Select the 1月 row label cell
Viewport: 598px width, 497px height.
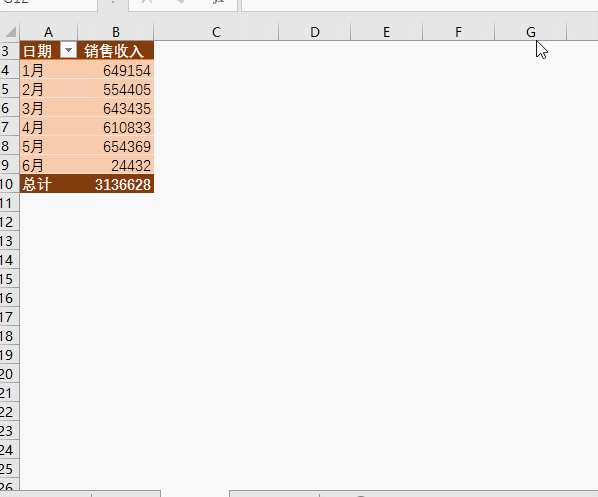[x=48, y=70]
